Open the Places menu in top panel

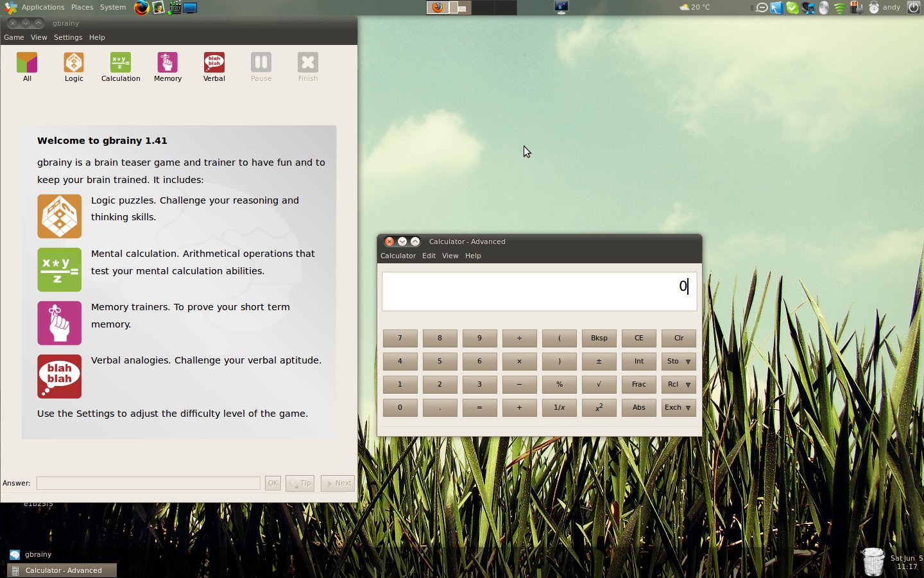pyautogui.click(x=82, y=8)
